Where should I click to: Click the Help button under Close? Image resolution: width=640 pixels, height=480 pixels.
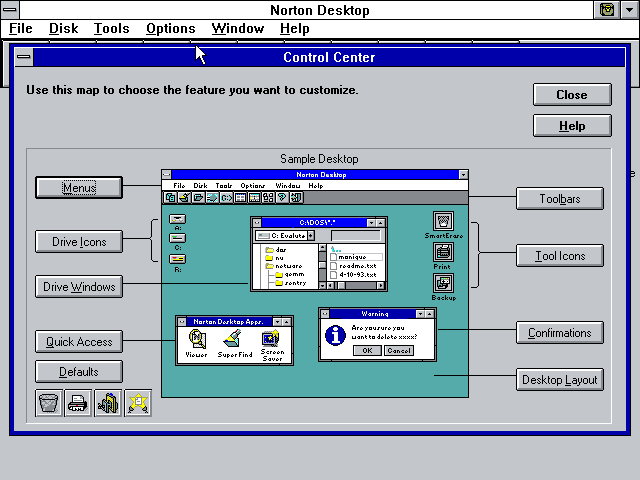tap(572, 126)
